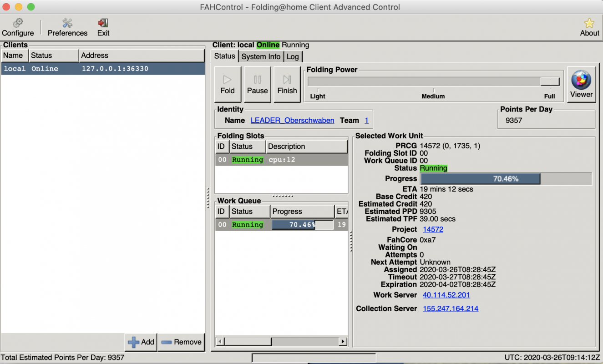Launch the protein Viewer
This screenshot has width=603, height=364.
pos(581,85)
